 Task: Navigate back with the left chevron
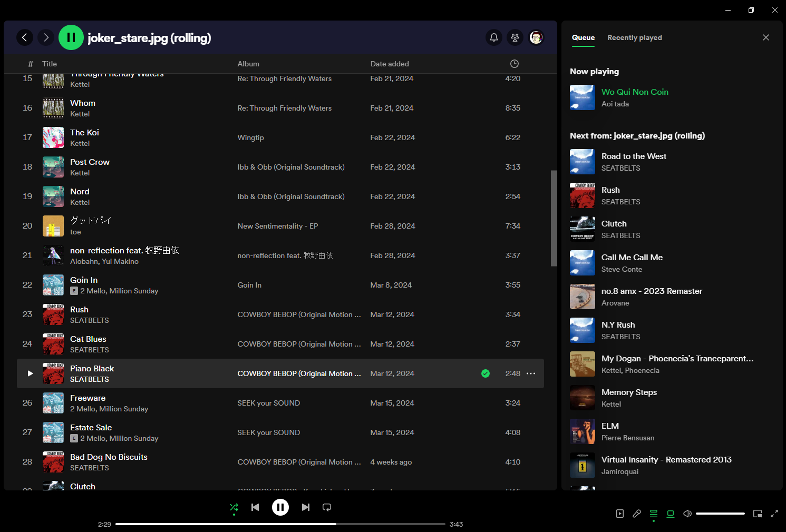point(25,37)
